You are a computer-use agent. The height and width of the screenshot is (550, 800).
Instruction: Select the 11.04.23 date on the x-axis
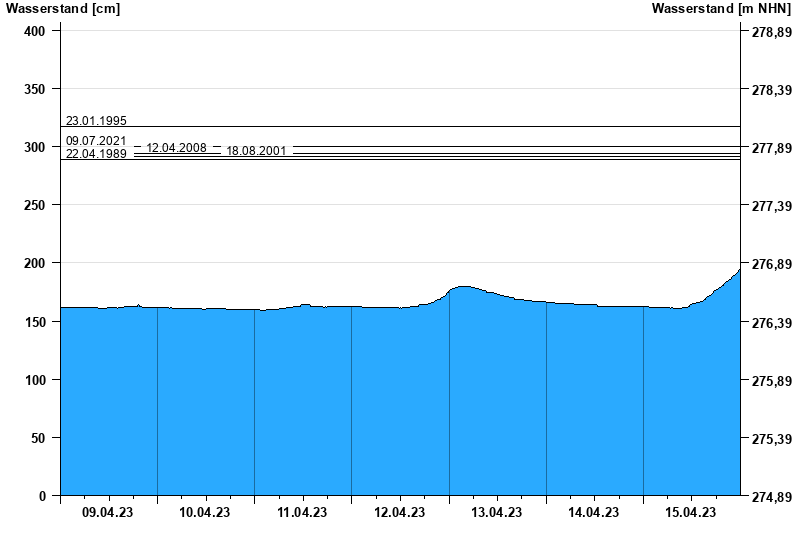(x=302, y=513)
